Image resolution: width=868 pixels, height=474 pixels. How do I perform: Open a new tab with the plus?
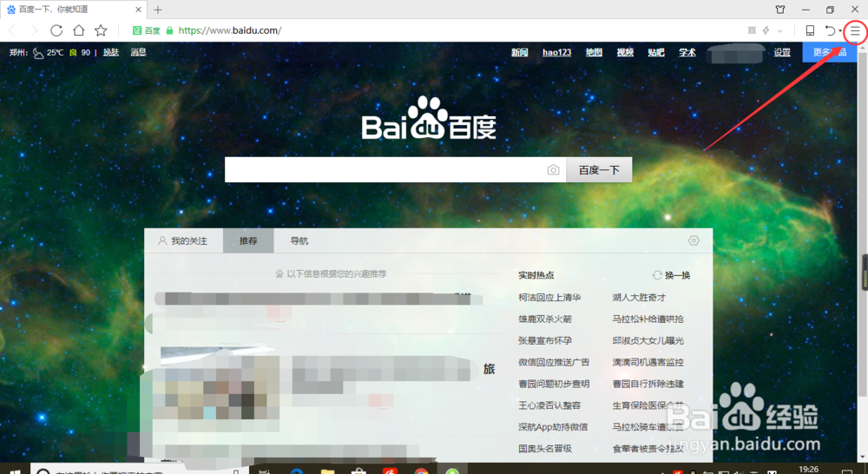[158, 10]
